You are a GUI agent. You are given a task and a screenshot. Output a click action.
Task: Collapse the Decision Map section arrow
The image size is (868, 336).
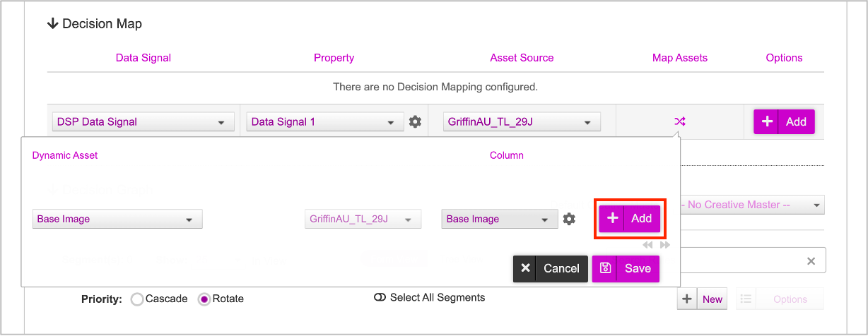click(x=52, y=24)
